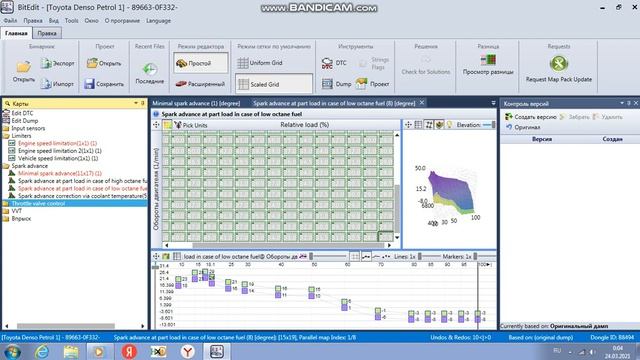Click the table icon in the 2D graph toolbar
Image resolution: width=640 pixels, height=360 pixels.
pos(177,256)
